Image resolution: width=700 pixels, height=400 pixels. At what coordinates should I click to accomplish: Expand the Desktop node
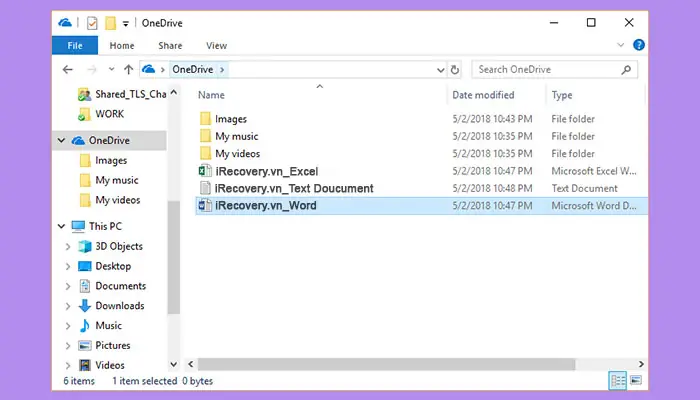coord(68,267)
